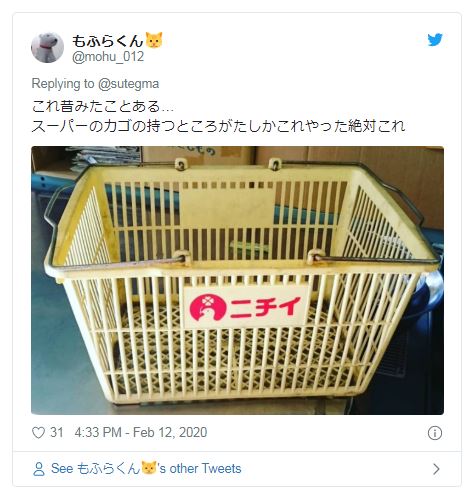Open the display name もふらくん

point(108,41)
